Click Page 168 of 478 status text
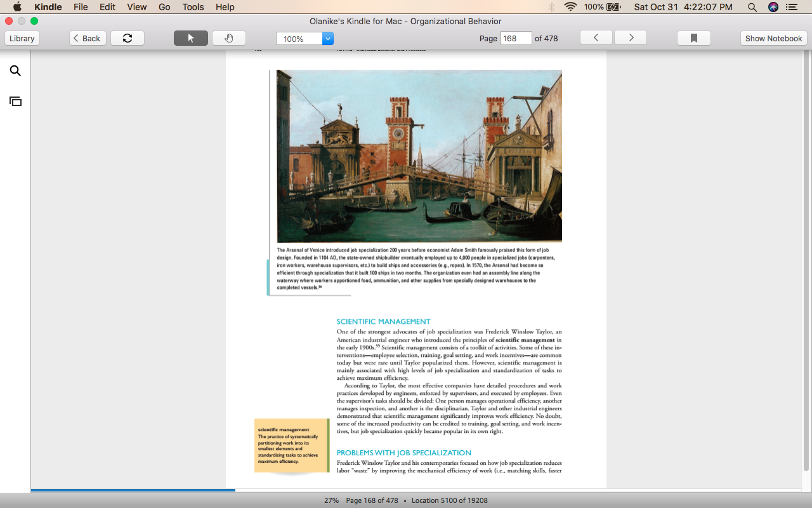This screenshot has width=812, height=508. [372, 500]
